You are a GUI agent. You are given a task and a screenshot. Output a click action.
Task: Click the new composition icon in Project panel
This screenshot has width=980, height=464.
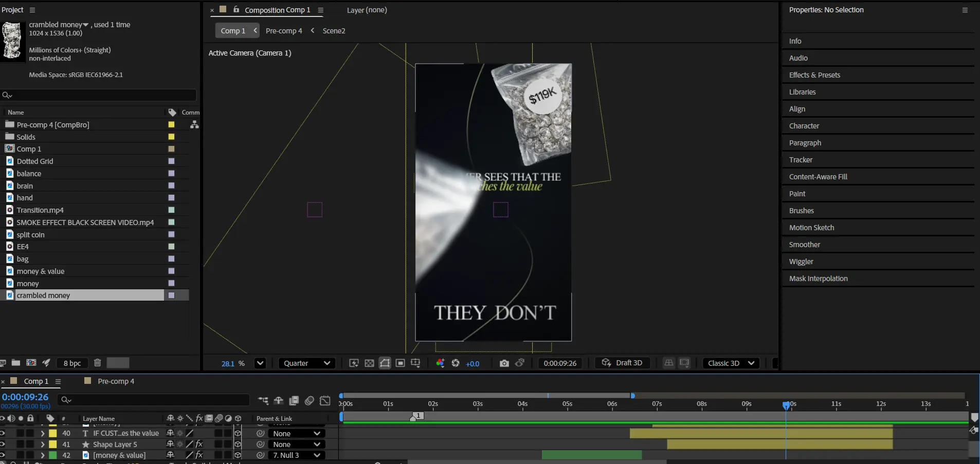[x=31, y=363]
